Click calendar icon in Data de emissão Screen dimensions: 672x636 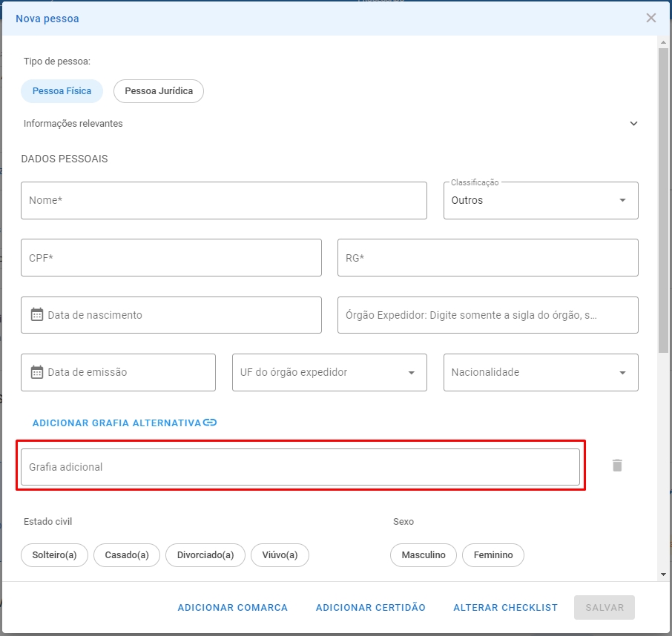click(x=37, y=372)
